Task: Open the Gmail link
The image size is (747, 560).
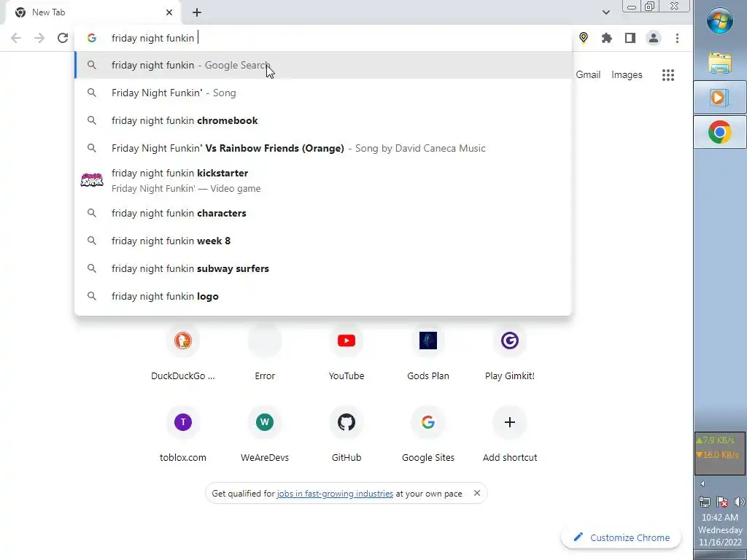Action: 588,75
